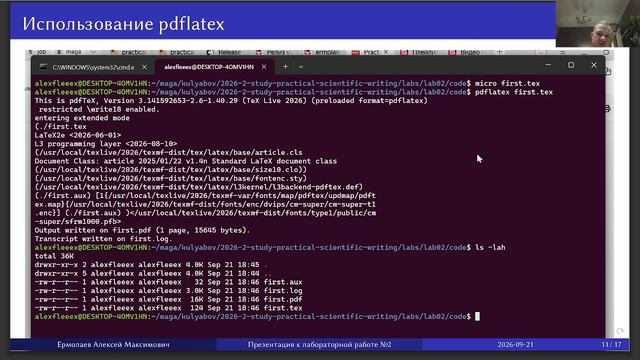Maximize the terminal window
This screenshot has height=360, width=640.
point(571,65)
